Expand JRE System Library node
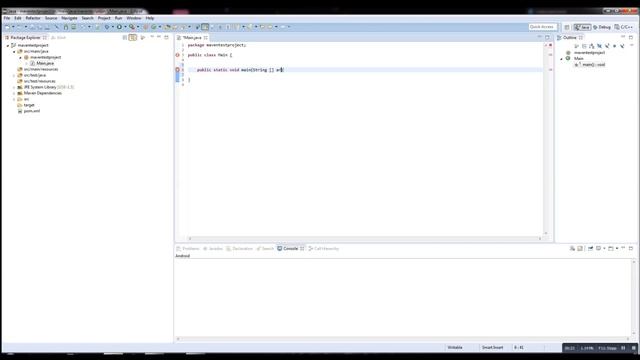This screenshot has width=640, height=360. click(14, 87)
